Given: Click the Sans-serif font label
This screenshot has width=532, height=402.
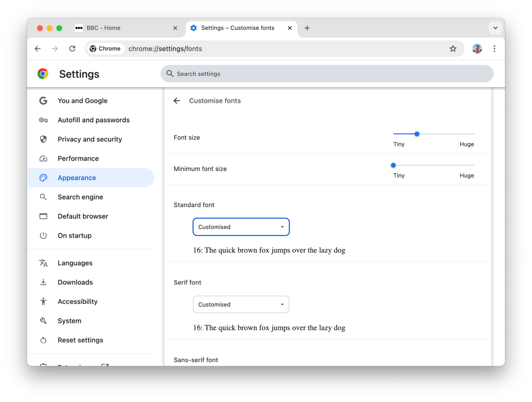Looking at the screenshot, I should pyautogui.click(x=196, y=360).
